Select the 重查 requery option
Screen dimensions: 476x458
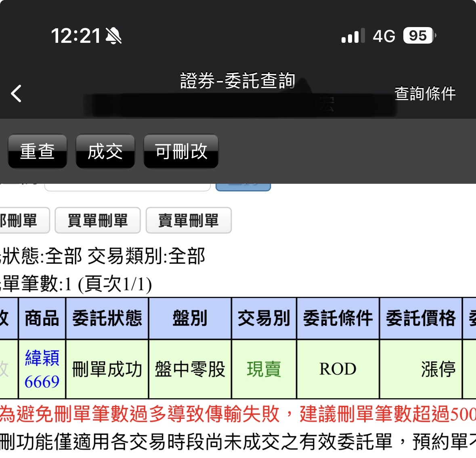[37, 151]
